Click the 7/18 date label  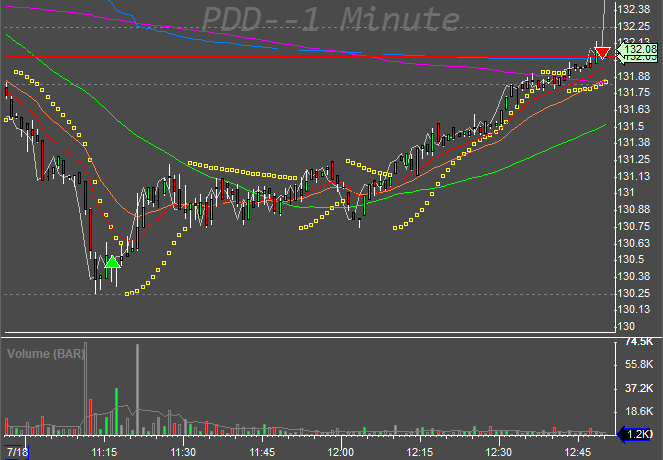click(17, 452)
